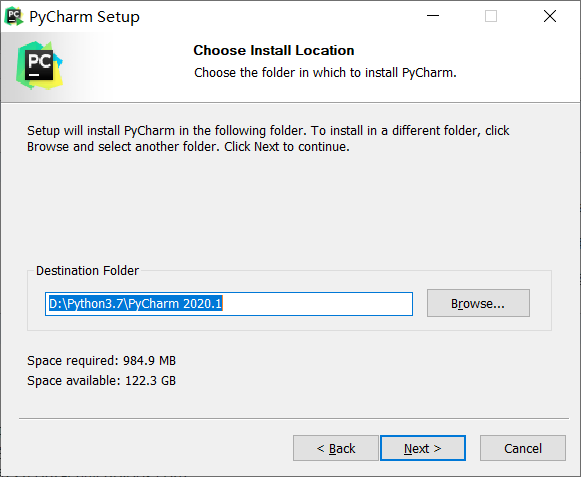581x477 pixels.
Task: Continue installation with the Next button
Action: click(423, 448)
